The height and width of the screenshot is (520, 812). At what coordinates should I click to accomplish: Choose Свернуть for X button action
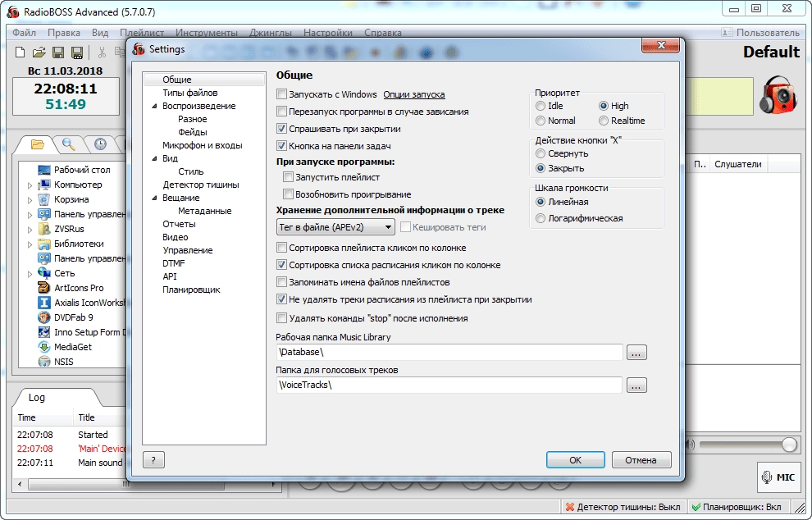541,153
